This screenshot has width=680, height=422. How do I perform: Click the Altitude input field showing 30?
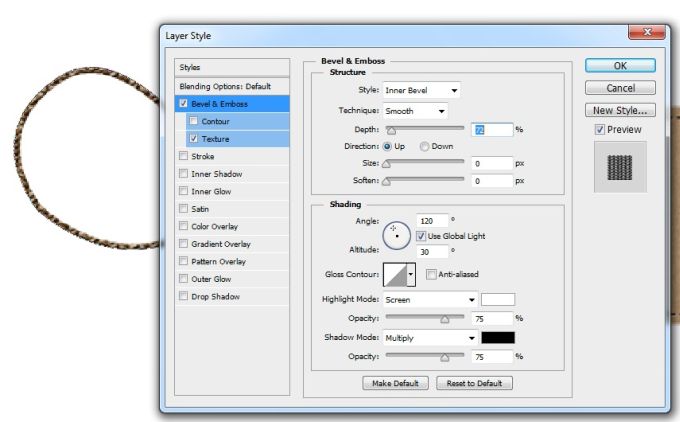(x=432, y=252)
